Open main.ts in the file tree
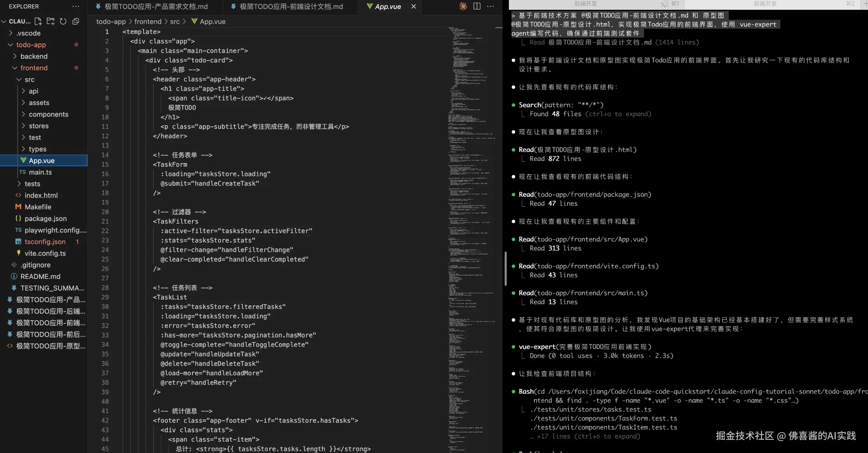 (40, 172)
